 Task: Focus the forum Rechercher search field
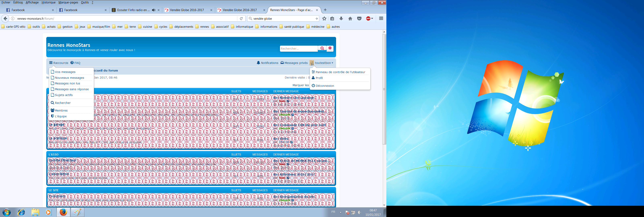(299, 48)
